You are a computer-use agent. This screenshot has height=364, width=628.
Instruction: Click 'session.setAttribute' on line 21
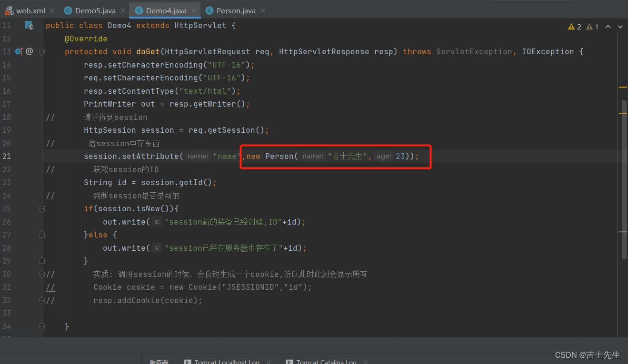click(131, 156)
